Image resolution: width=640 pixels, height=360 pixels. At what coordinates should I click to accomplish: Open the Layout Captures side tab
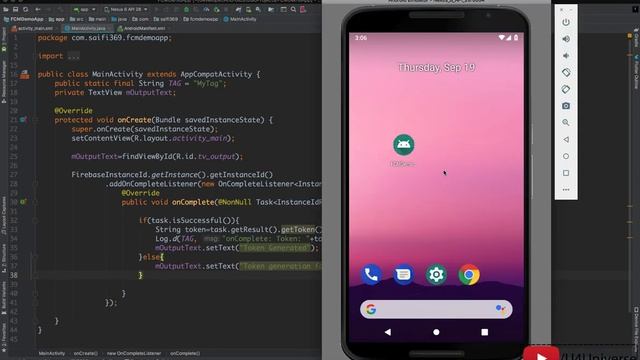(4, 216)
